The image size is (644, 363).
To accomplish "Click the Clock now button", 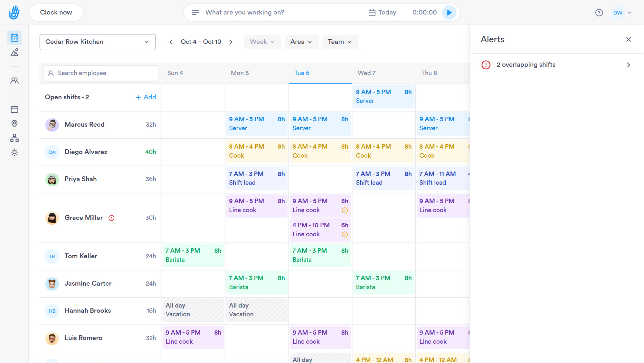I will tap(56, 13).
